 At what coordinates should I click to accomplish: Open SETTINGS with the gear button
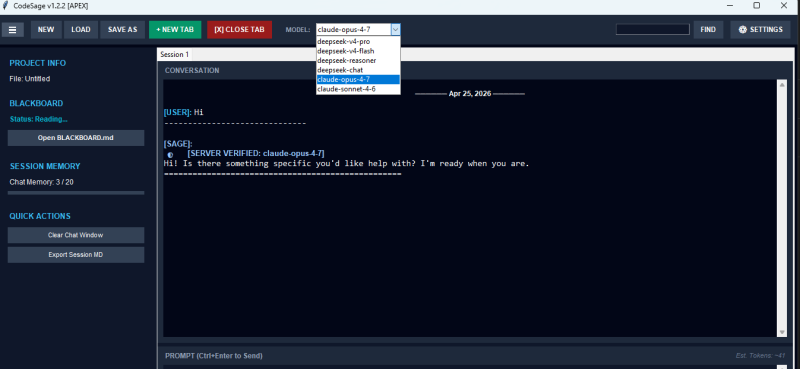(x=760, y=30)
